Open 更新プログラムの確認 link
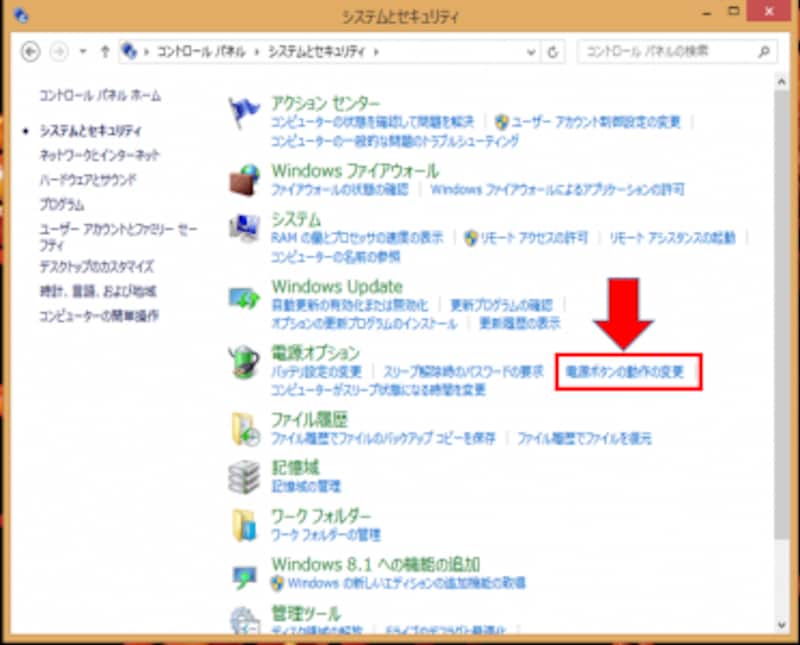 click(x=501, y=305)
